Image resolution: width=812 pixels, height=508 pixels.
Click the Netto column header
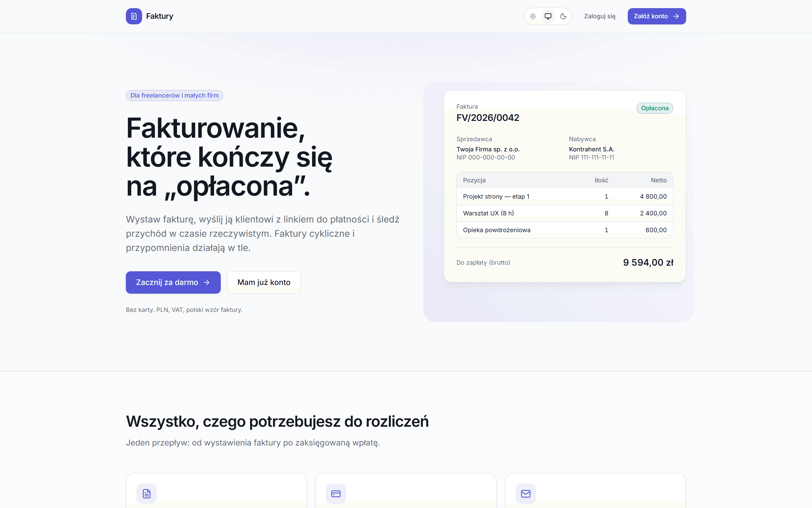point(659,180)
